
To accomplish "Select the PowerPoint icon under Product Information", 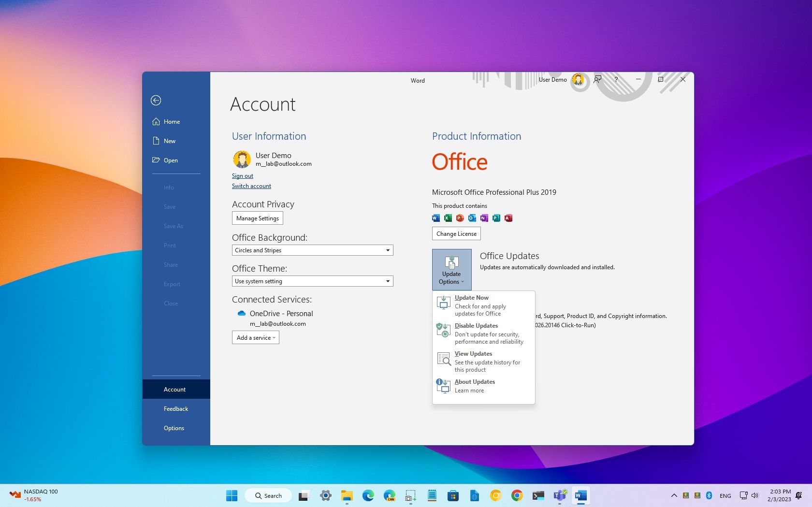I will (x=460, y=218).
